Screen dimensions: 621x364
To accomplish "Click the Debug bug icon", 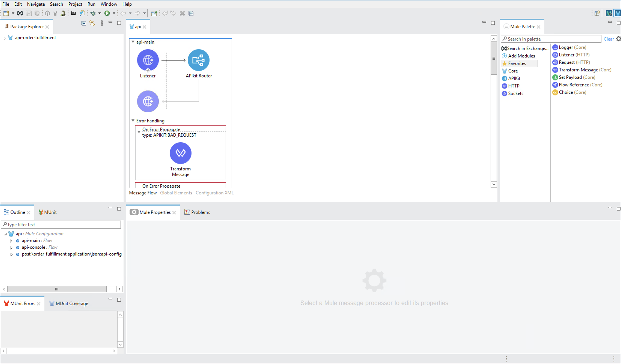I will (x=93, y=13).
